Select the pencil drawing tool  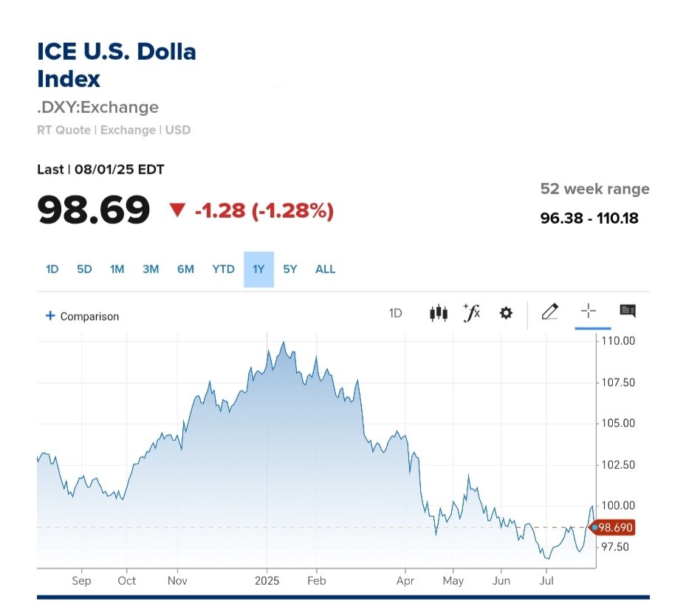pos(549,312)
